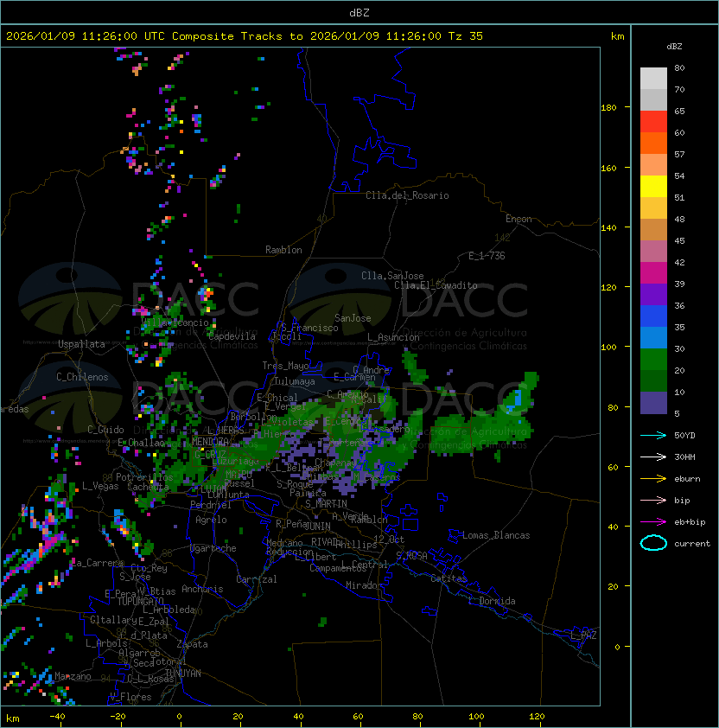The image size is (719, 728).
Task: Click the 'Perdriel' map label
Action: [x=211, y=505]
